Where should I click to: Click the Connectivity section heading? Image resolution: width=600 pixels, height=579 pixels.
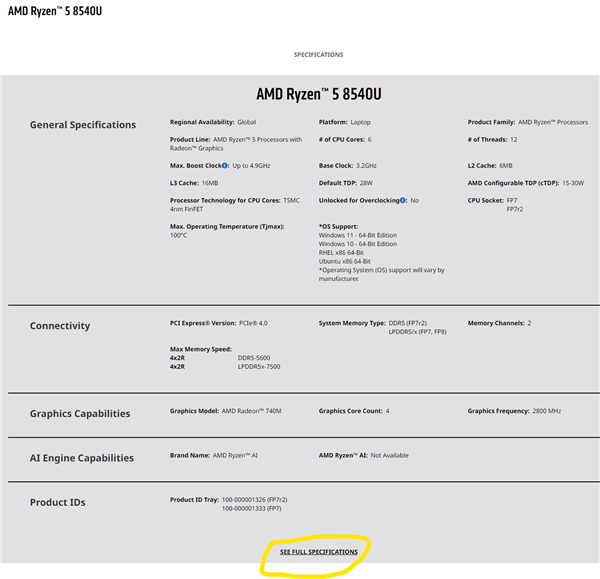(x=60, y=326)
